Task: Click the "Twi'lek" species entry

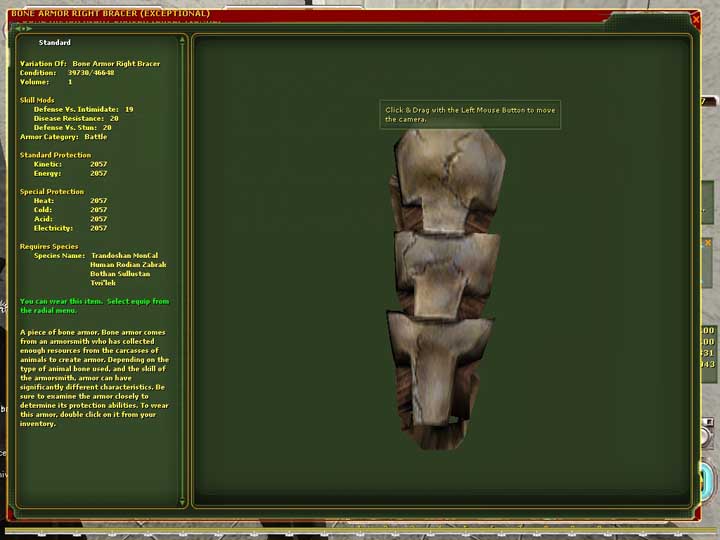Action: click(x=103, y=283)
